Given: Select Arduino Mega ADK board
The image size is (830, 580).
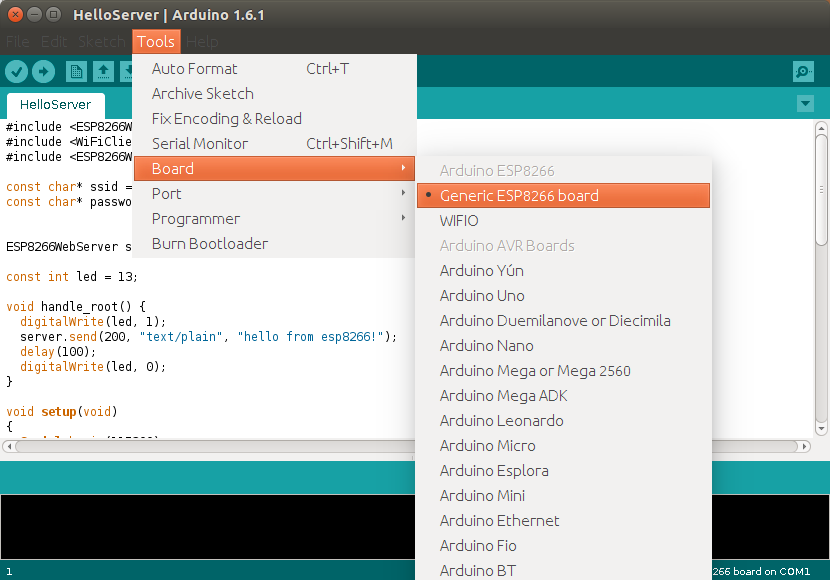Looking at the screenshot, I should pos(563,396).
